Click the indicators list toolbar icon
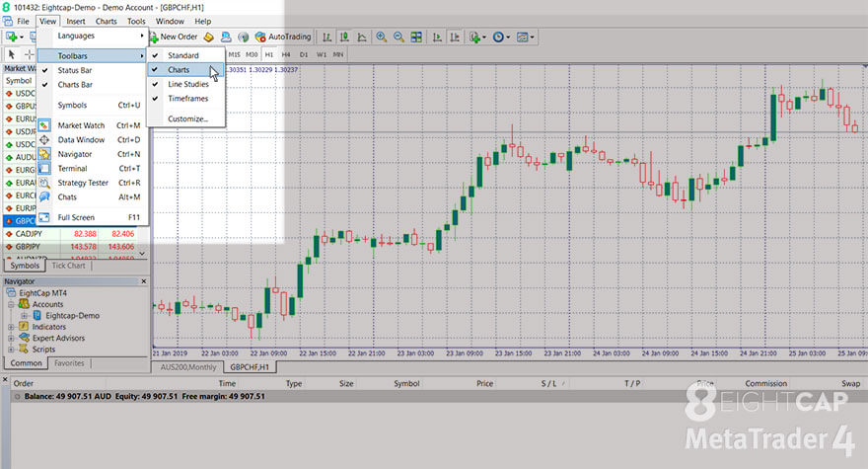The width and height of the screenshot is (868, 469). coord(474,37)
